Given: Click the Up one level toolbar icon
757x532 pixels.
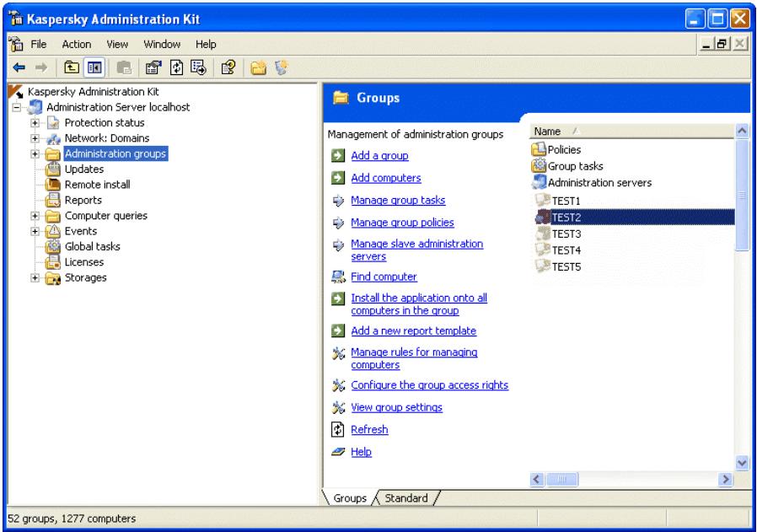Looking at the screenshot, I should [x=72, y=67].
